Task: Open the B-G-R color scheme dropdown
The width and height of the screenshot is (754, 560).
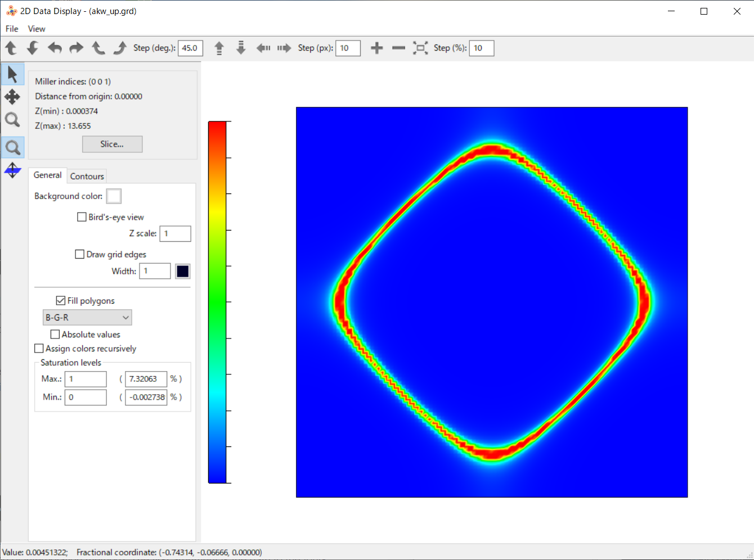Action: click(87, 318)
